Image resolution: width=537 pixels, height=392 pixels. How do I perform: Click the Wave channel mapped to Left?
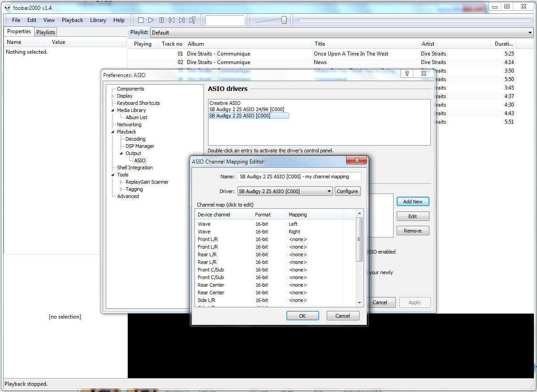point(276,224)
